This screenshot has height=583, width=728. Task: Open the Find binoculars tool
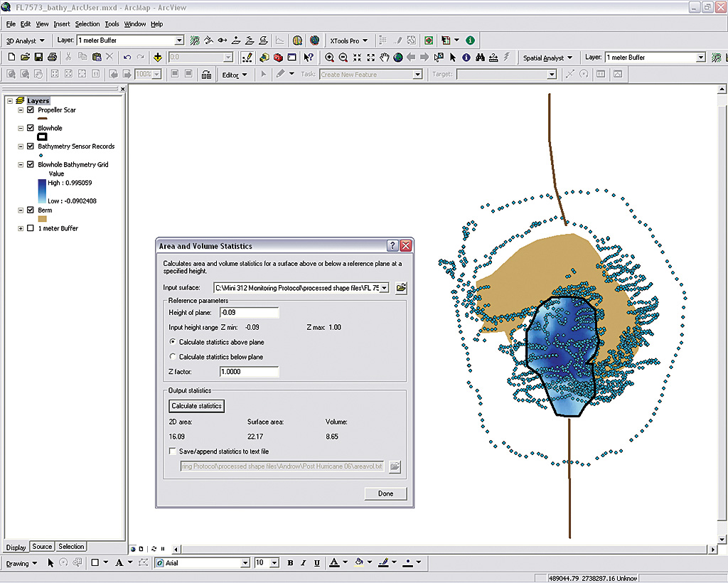point(481,58)
